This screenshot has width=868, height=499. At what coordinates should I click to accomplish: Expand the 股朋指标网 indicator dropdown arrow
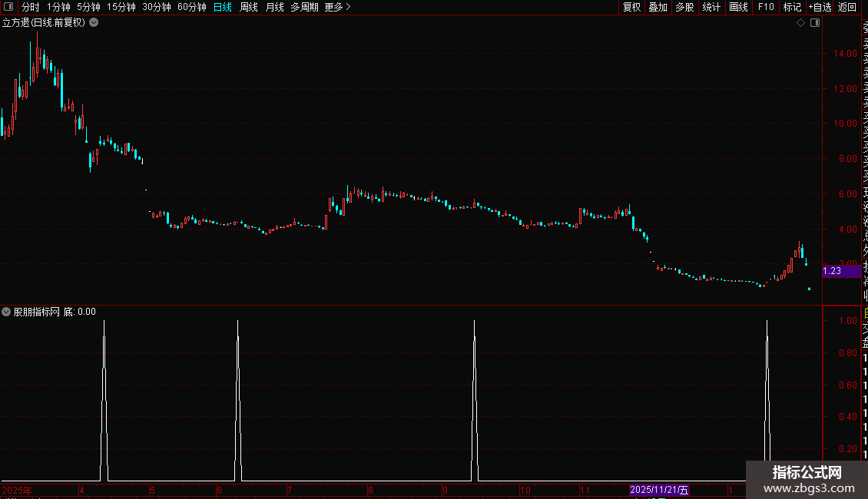[6, 312]
